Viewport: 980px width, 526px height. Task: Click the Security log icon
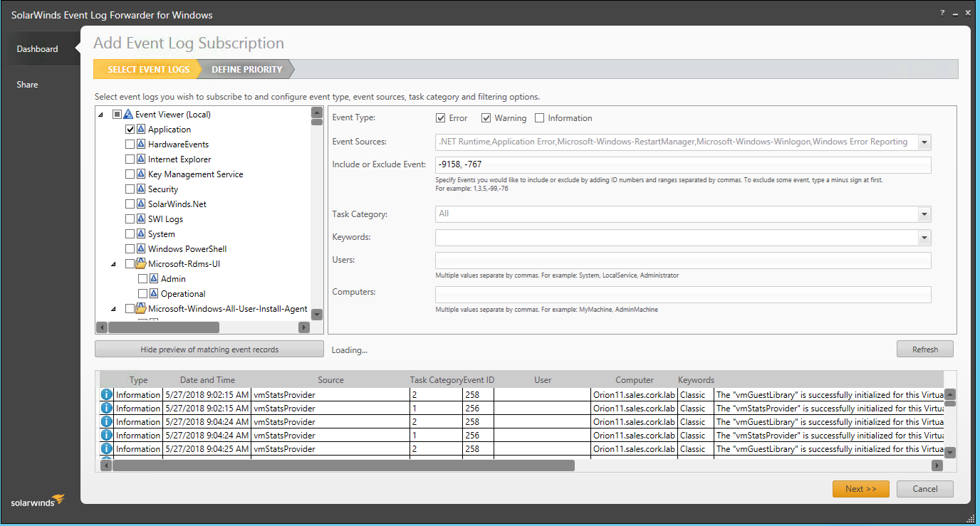click(142, 189)
